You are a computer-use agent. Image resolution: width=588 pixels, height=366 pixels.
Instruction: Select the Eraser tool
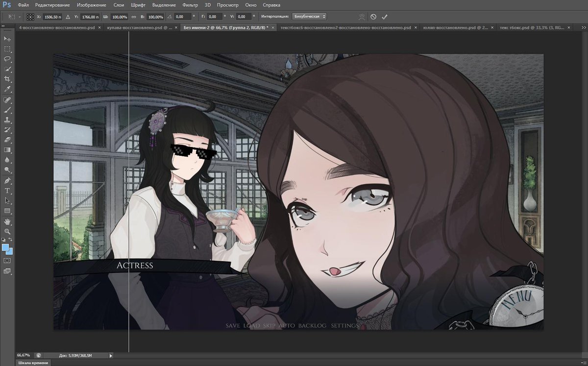7,140
